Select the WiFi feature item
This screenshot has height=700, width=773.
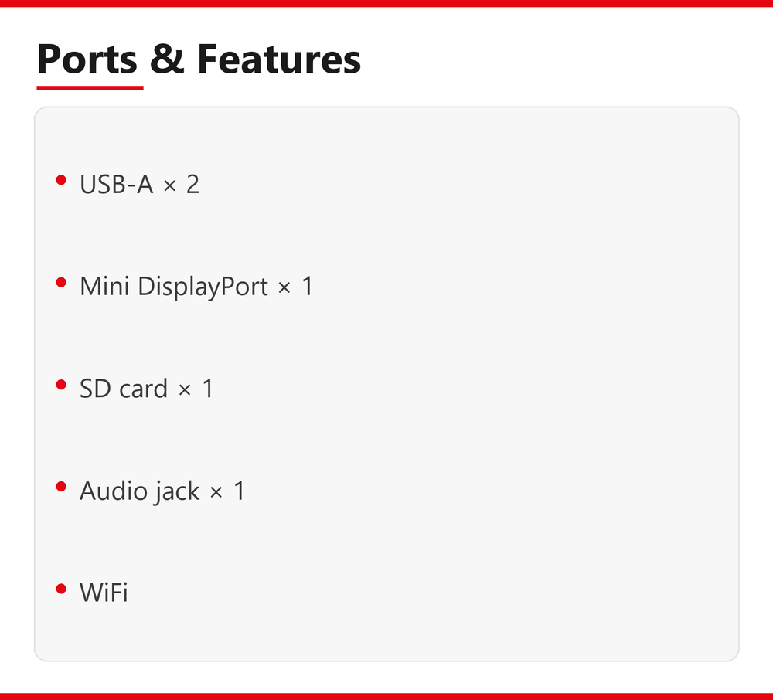tap(104, 593)
